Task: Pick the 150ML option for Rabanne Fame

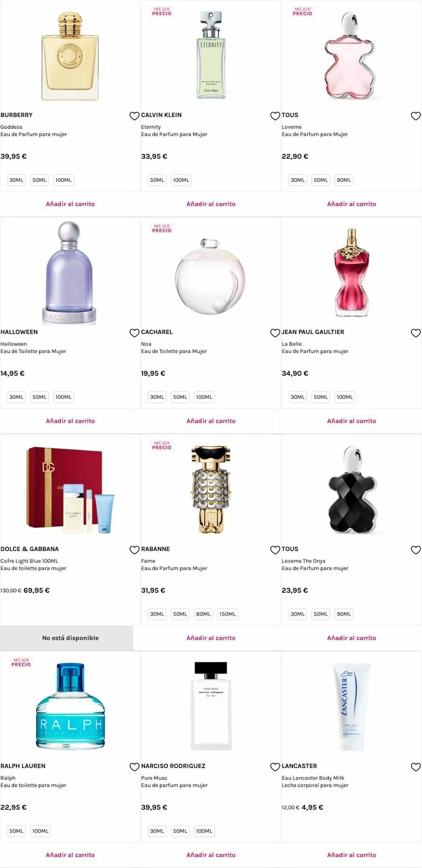Action: [x=228, y=614]
